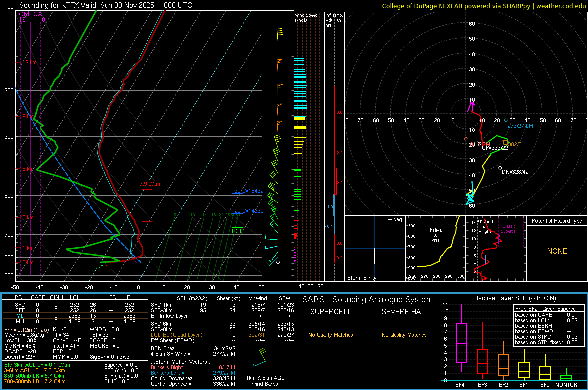
Task: Select the 279/27 LM hodograph label
Action: point(520,126)
